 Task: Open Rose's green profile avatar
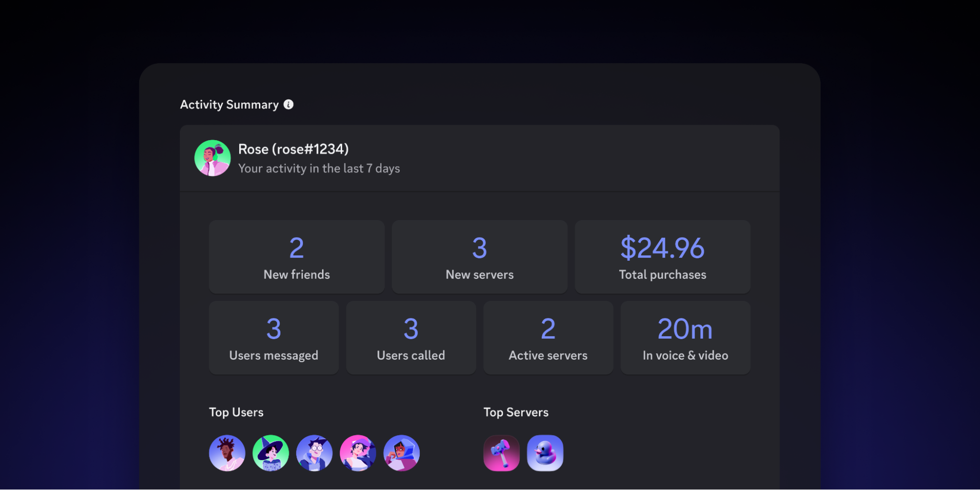coord(212,158)
